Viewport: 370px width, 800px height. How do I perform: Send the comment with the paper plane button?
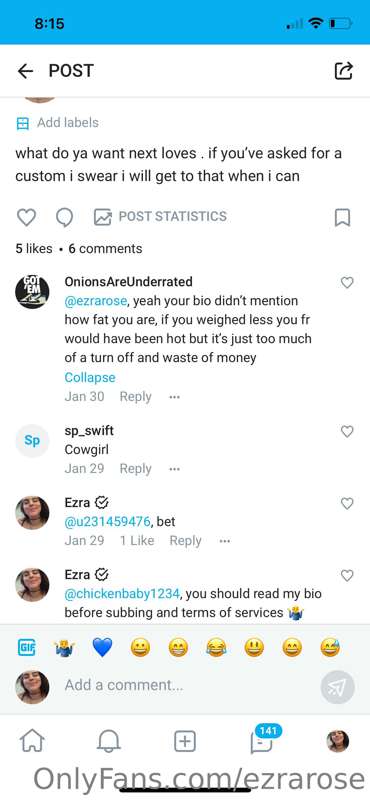pos(337,687)
